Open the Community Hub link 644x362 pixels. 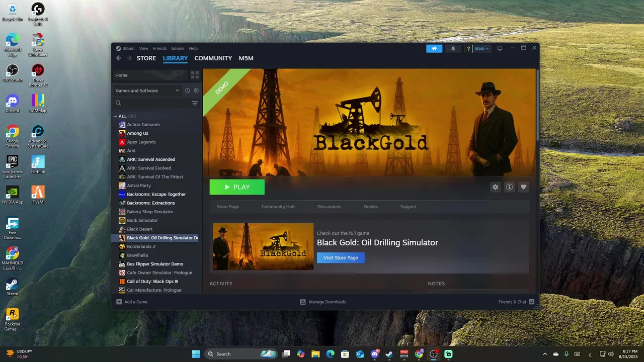278,207
